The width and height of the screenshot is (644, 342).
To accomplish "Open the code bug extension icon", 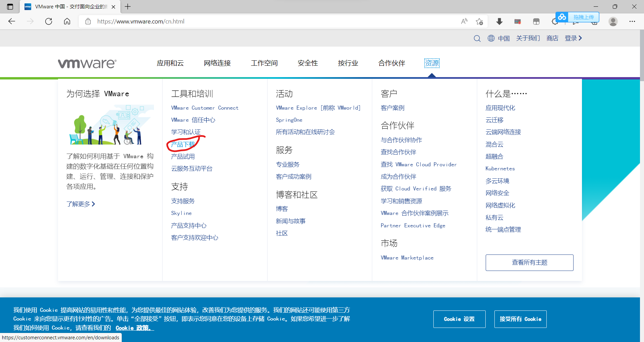I will [x=518, y=21].
